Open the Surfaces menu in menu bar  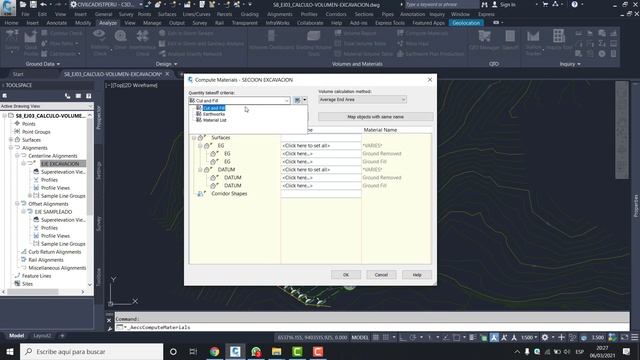click(x=167, y=14)
